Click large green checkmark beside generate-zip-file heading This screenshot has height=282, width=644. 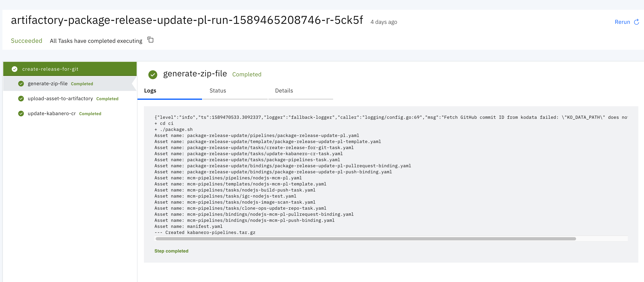[152, 74]
